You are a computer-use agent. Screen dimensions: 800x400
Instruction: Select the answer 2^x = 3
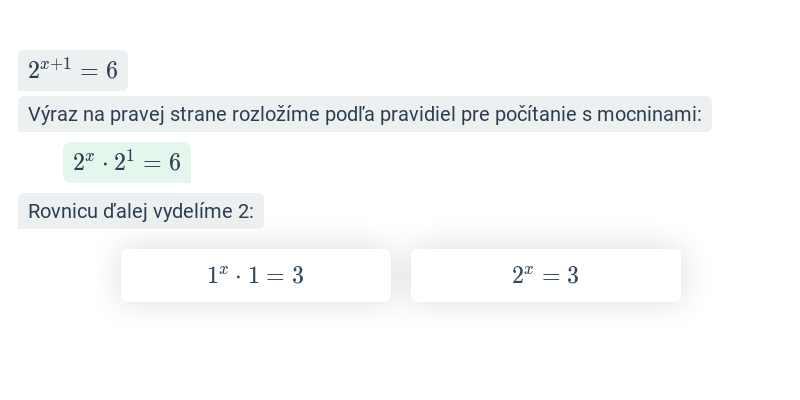pos(545,276)
